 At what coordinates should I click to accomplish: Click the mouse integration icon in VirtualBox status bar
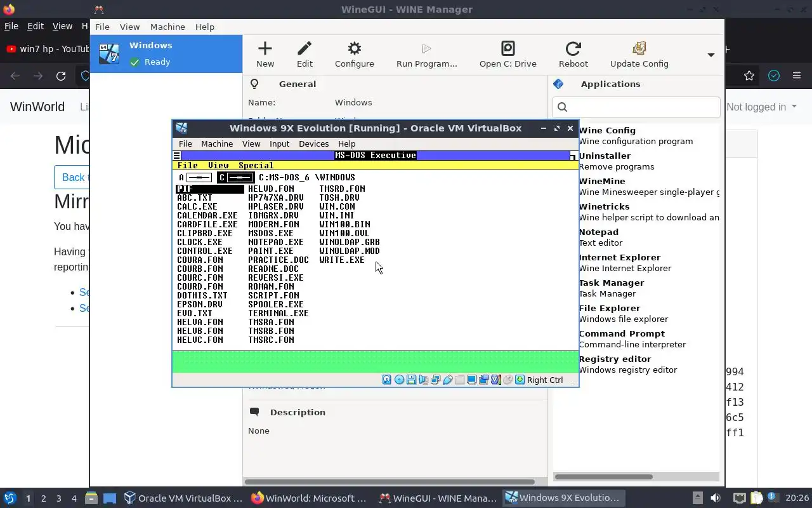tap(507, 380)
